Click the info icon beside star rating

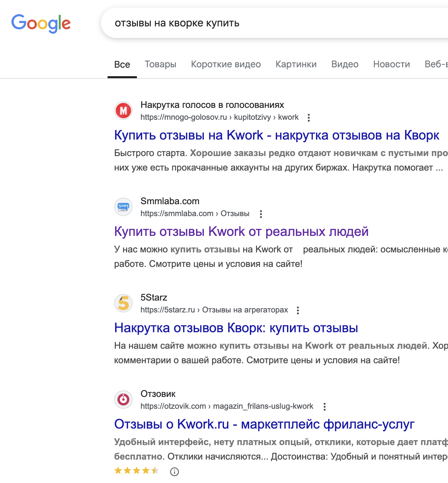(x=175, y=472)
